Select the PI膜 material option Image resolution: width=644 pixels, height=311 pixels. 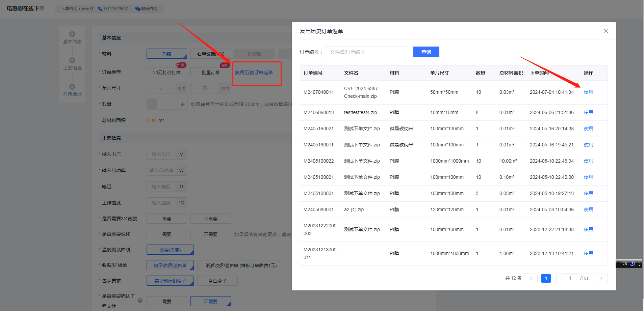point(166,54)
